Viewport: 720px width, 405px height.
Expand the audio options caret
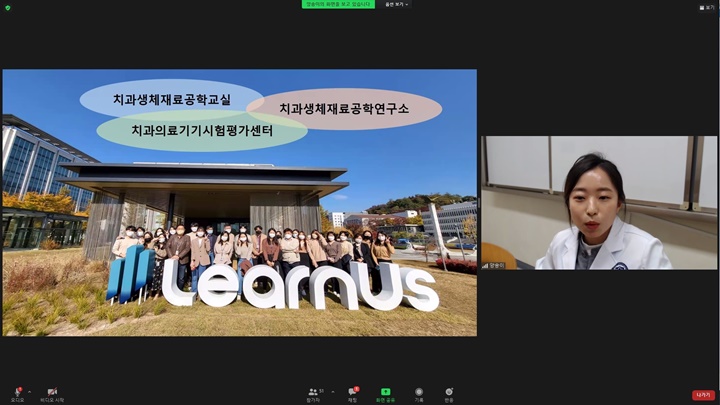(29, 392)
